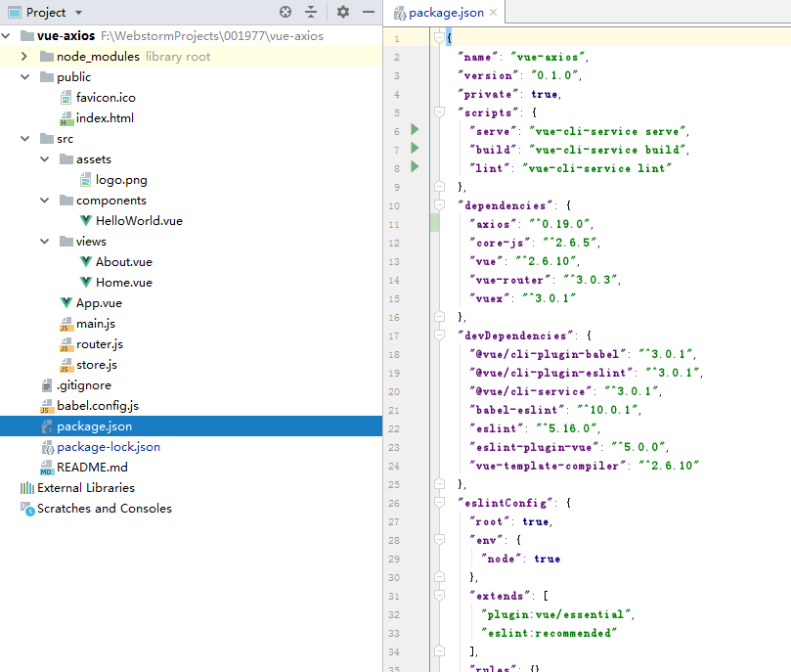Image resolution: width=791 pixels, height=672 pixels.
Task: Collapse the views folder arrow
Action: point(45,242)
